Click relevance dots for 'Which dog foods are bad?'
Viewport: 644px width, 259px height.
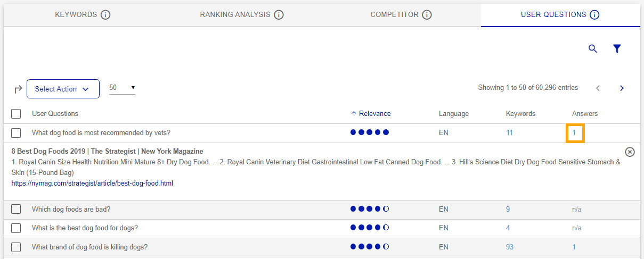point(370,209)
